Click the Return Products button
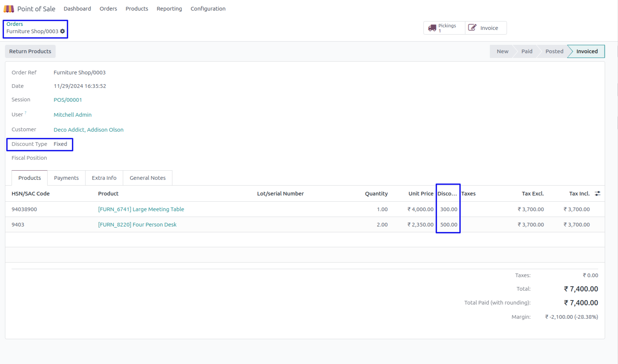618x364 pixels. pyautogui.click(x=30, y=51)
